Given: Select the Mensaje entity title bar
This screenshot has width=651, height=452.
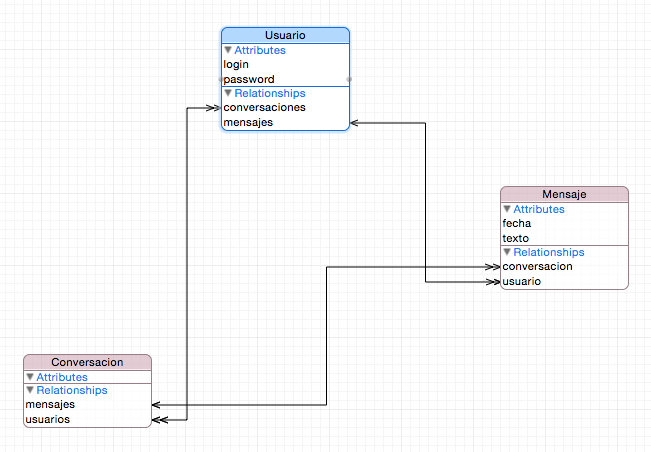Looking at the screenshot, I should pos(564,194).
